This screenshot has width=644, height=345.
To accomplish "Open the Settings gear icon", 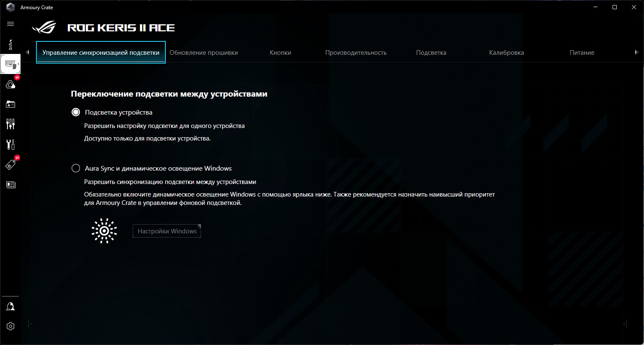I will pyautogui.click(x=10, y=326).
